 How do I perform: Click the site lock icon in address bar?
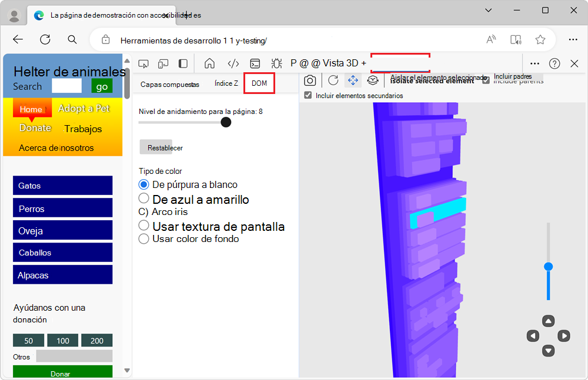pyautogui.click(x=106, y=39)
